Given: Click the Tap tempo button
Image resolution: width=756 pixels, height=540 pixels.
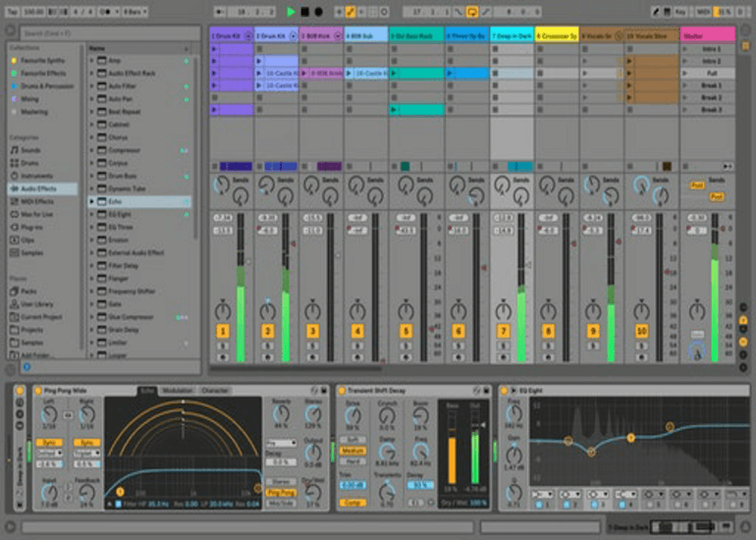Looking at the screenshot, I should (11, 12).
